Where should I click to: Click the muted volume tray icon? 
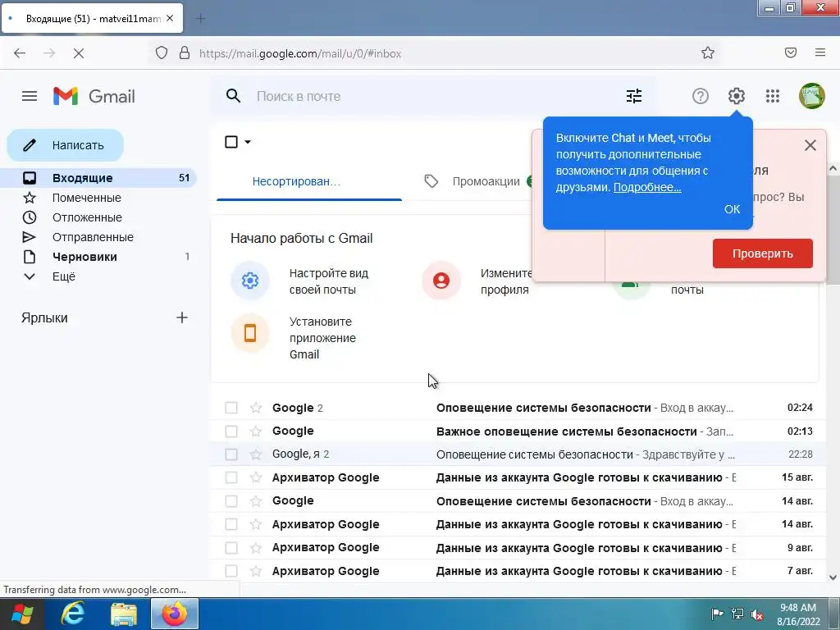[756, 614]
